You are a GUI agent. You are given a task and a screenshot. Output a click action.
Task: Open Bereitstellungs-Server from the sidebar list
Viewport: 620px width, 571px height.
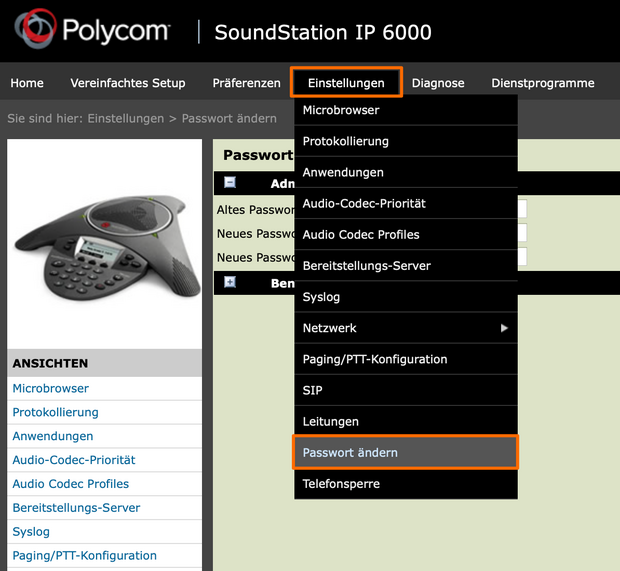76,508
